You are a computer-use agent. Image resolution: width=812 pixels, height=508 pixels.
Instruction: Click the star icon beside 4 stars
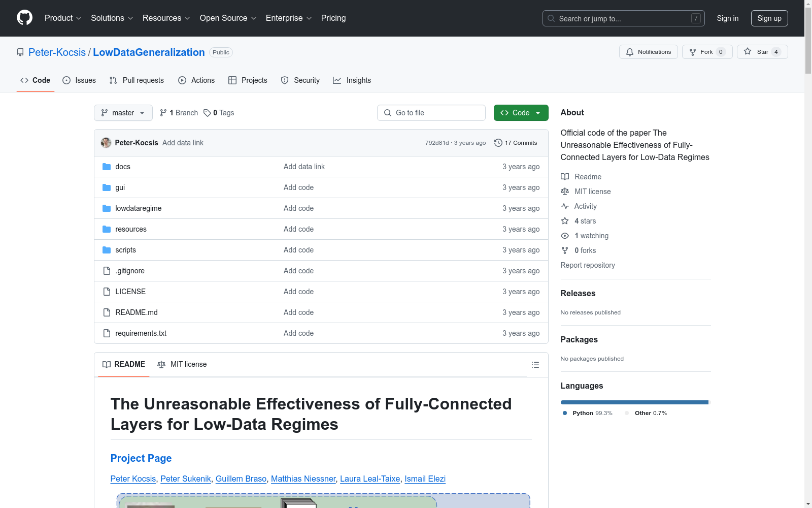coord(565,221)
